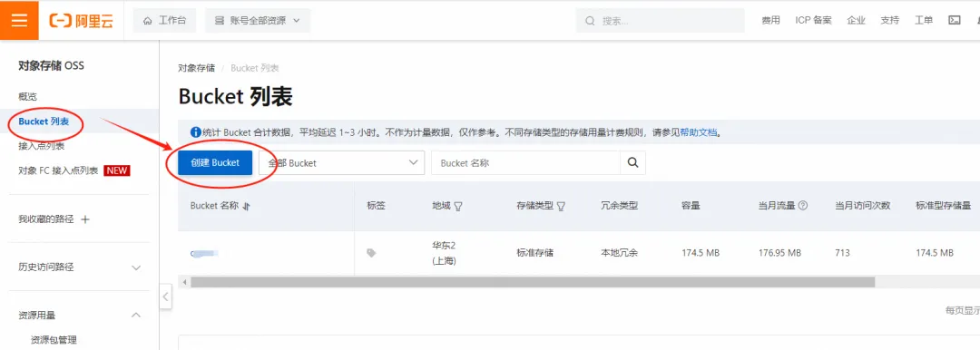
Task: Click the 当月流量 help icon
Action: (x=803, y=206)
